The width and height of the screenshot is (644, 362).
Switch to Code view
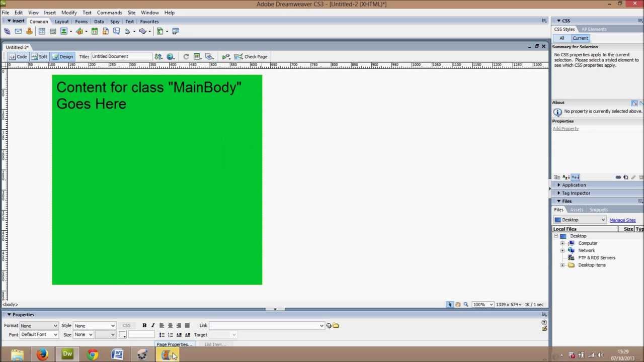18,56
